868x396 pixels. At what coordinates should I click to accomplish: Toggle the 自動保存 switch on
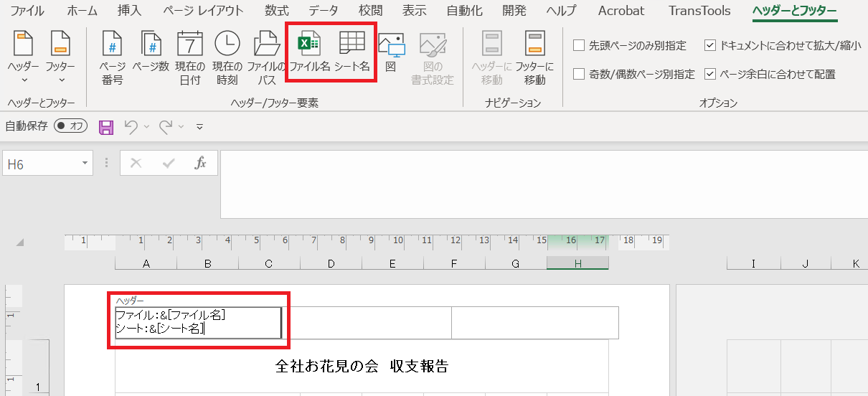pyautogui.click(x=71, y=126)
